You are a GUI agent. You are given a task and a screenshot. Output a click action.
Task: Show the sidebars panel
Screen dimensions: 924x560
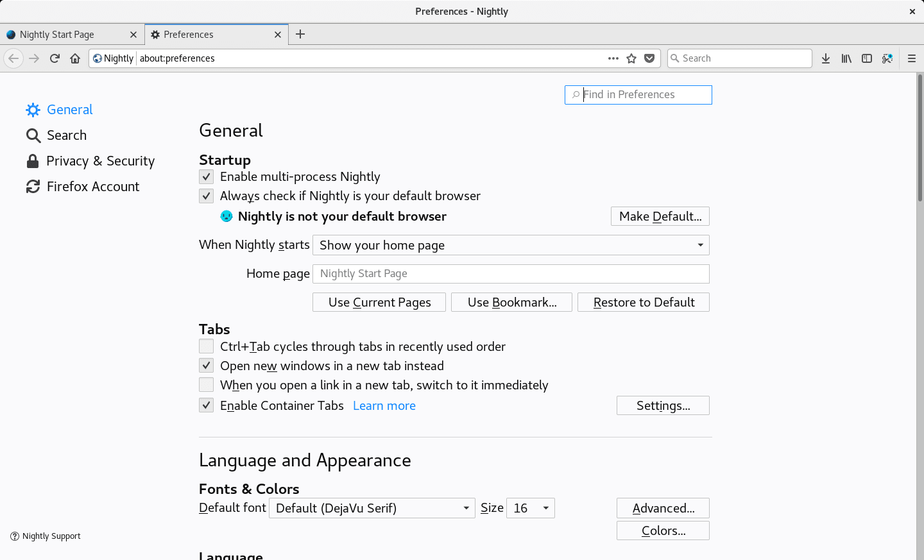point(867,58)
